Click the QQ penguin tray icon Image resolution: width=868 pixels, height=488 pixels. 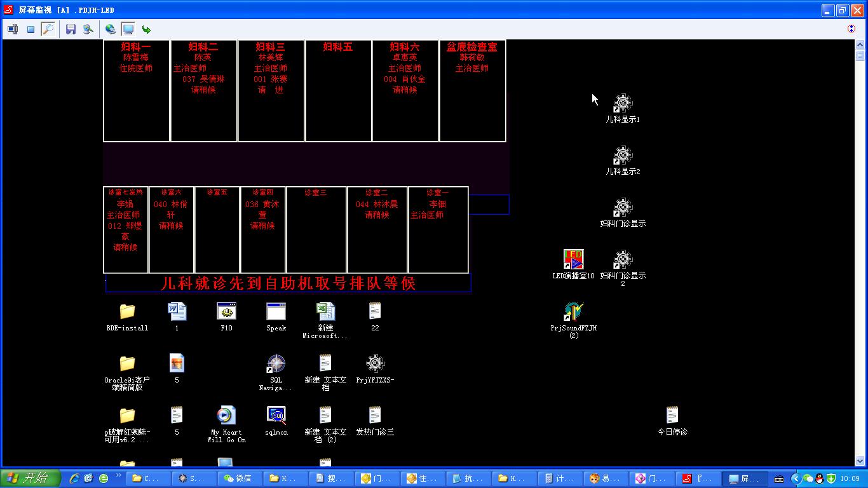coord(820,478)
